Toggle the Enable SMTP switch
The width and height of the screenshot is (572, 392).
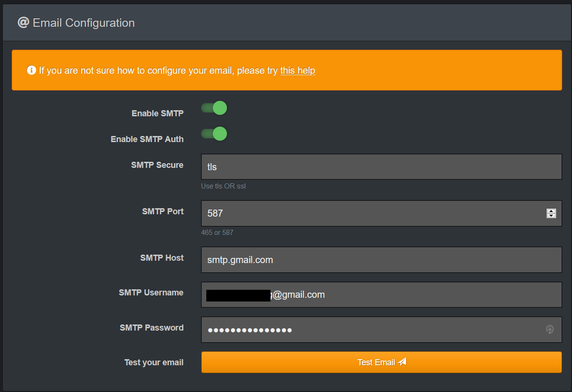[x=214, y=108]
